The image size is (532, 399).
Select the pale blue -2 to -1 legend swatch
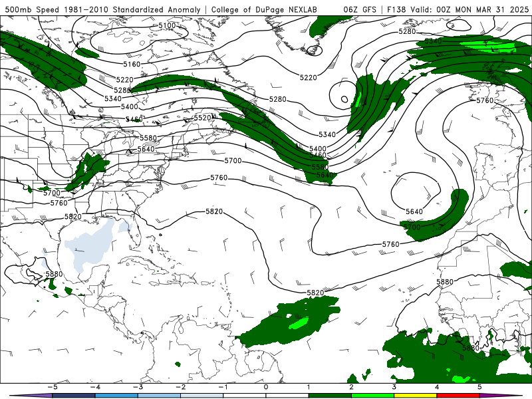pos(202,396)
